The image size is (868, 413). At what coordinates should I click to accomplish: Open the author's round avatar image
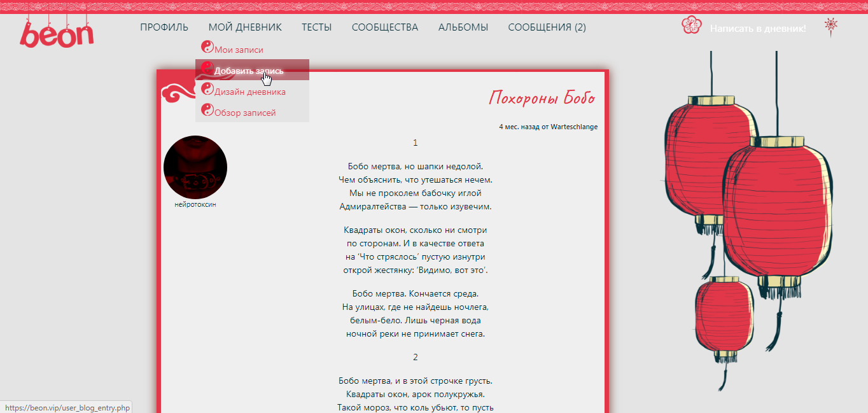pos(195,167)
